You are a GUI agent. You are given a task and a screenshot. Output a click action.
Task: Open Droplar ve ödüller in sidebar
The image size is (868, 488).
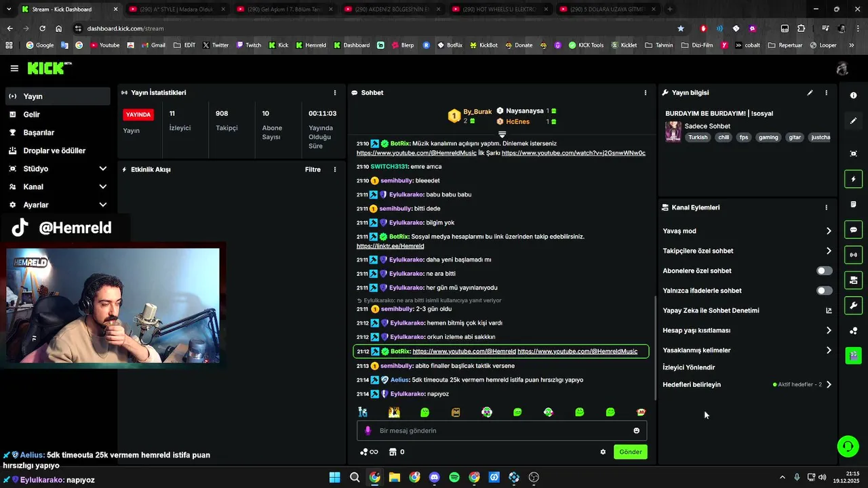point(57,150)
